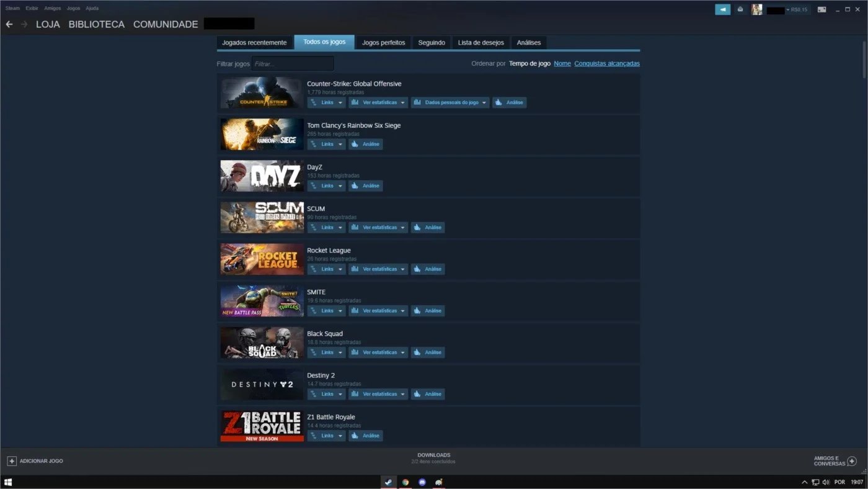Open the Ajuda menu
The height and width of the screenshot is (489, 868).
click(x=92, y=9)
